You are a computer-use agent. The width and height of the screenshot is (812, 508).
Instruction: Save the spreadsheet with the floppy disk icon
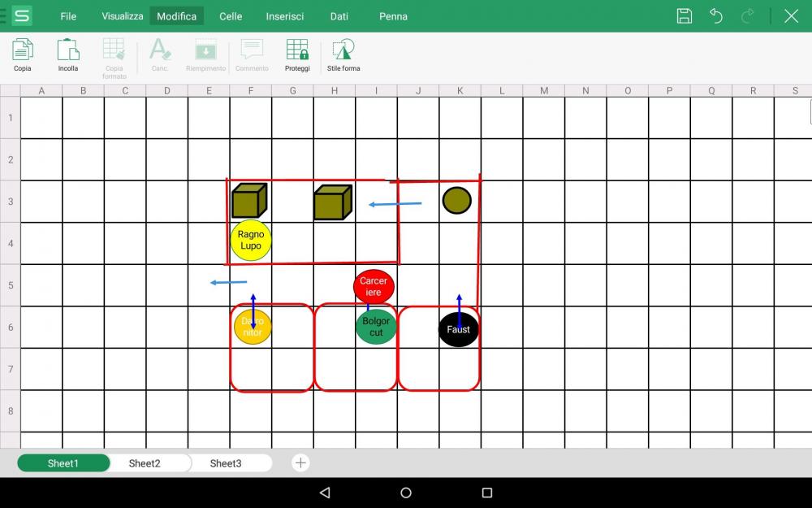(x=685, y=16)
